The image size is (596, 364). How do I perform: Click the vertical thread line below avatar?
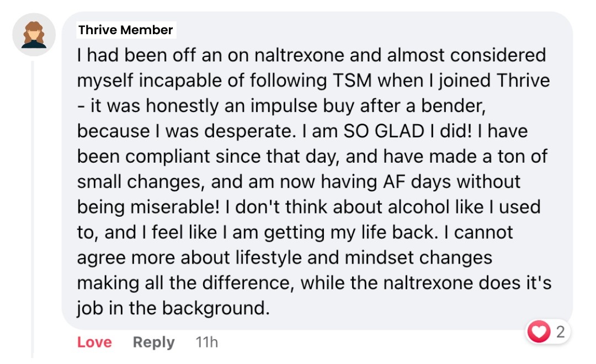click(33, 210)
